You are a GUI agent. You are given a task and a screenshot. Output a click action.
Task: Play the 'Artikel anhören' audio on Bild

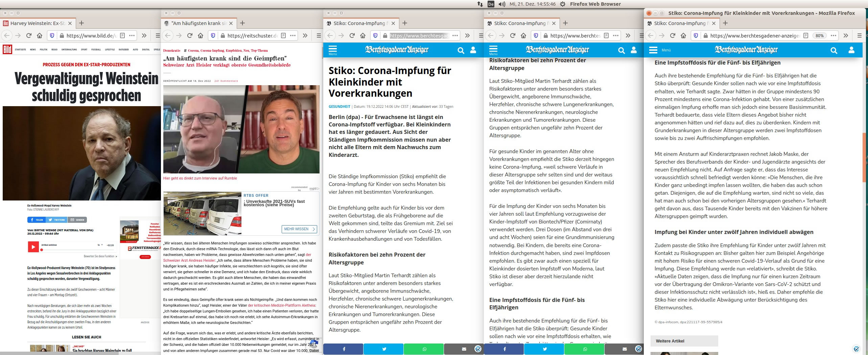(33, 247)
